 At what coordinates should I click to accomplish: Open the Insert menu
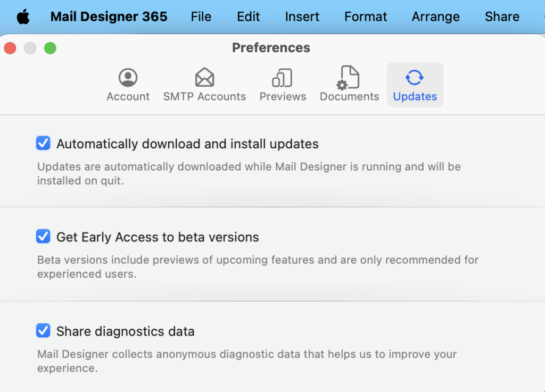(x=302, y=16)
